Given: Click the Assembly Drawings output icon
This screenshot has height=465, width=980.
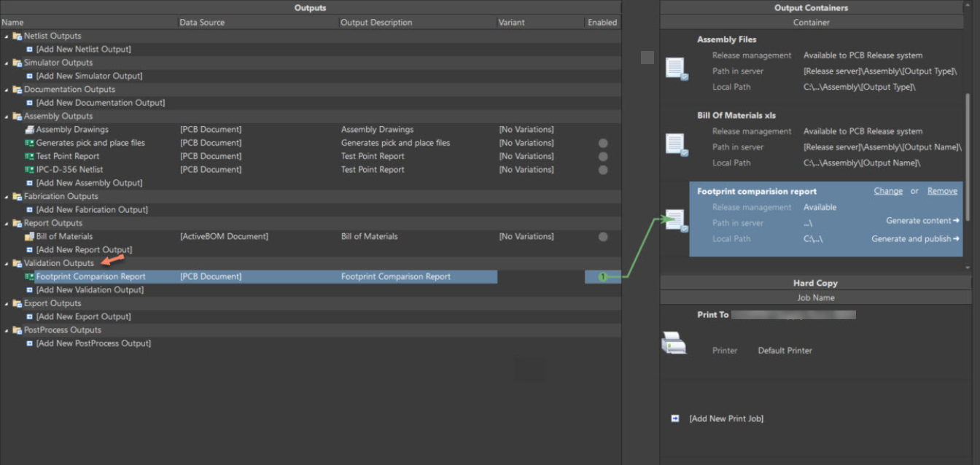Looking at the screenshot, I should click(x=29, y=130).
